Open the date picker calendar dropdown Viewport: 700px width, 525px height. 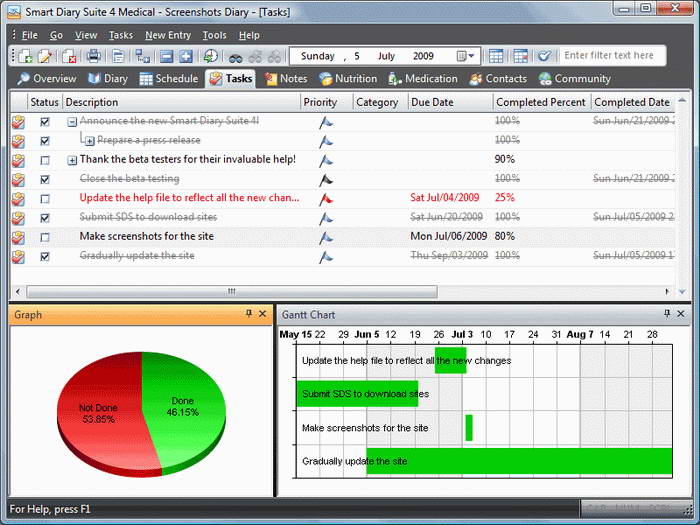466,56
